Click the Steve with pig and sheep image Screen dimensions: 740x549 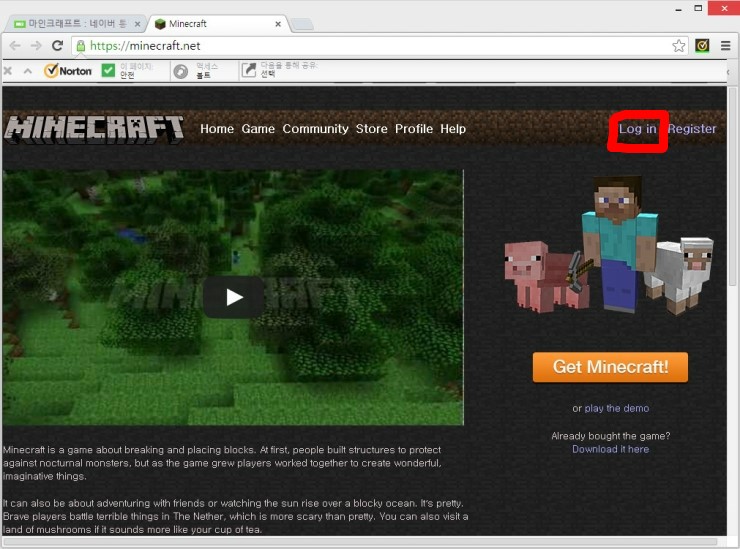609,245
